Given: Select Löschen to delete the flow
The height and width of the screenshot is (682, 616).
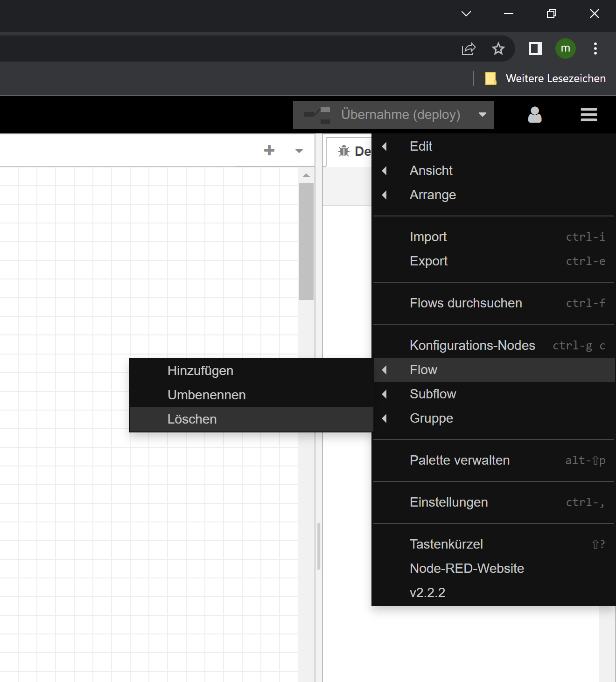Looking at the screenshot, I should [251, 419].
